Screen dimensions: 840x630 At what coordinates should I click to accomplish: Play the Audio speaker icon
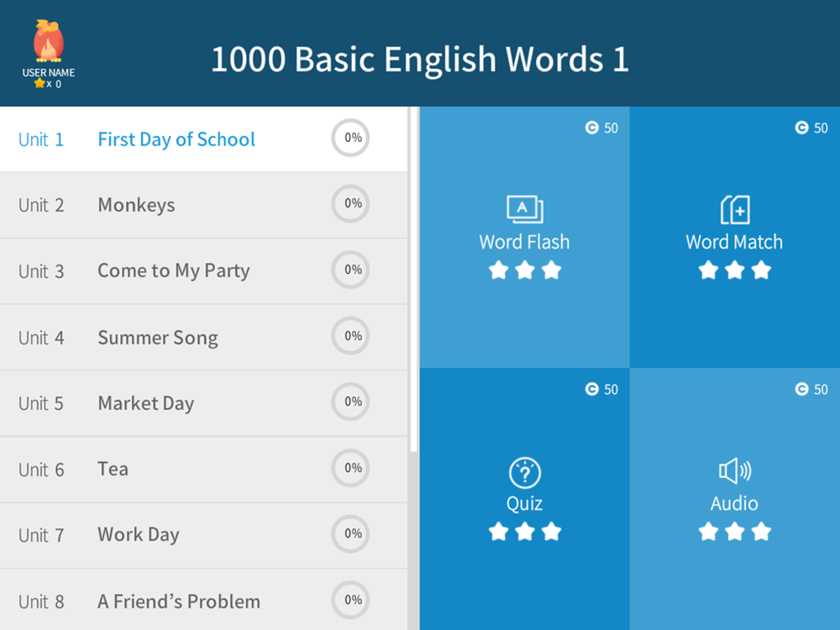[735, 471]
